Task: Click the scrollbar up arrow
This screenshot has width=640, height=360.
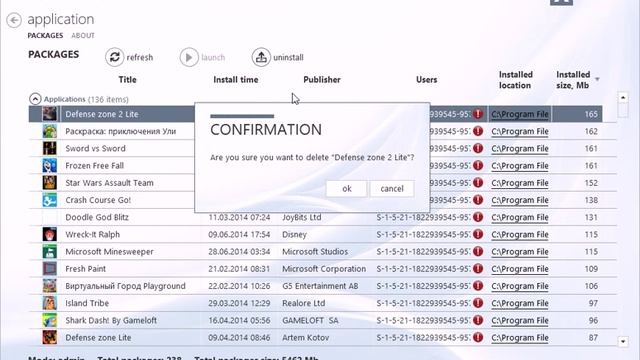Action: pos(623,97)
